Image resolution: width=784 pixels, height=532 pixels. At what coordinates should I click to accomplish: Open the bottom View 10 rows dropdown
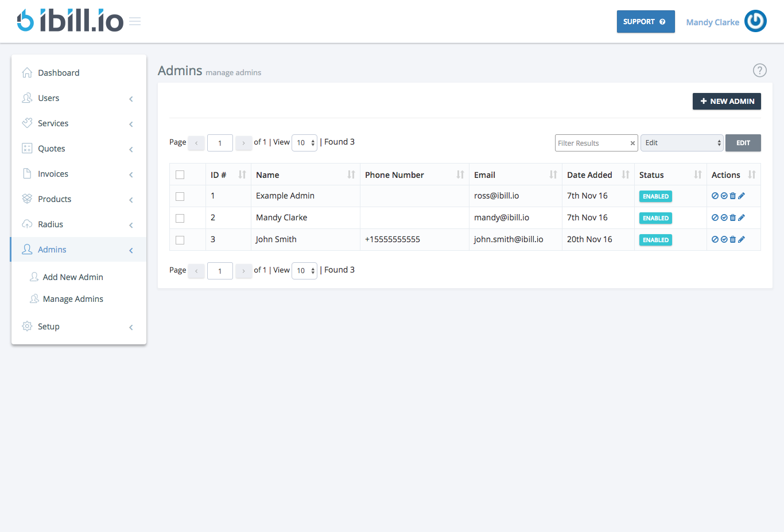point(305,271)
